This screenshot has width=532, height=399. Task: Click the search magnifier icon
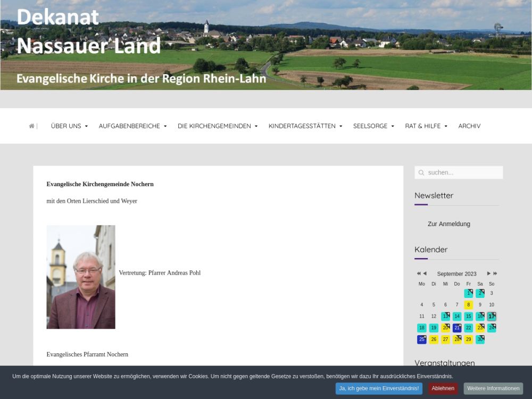(421, 172)
